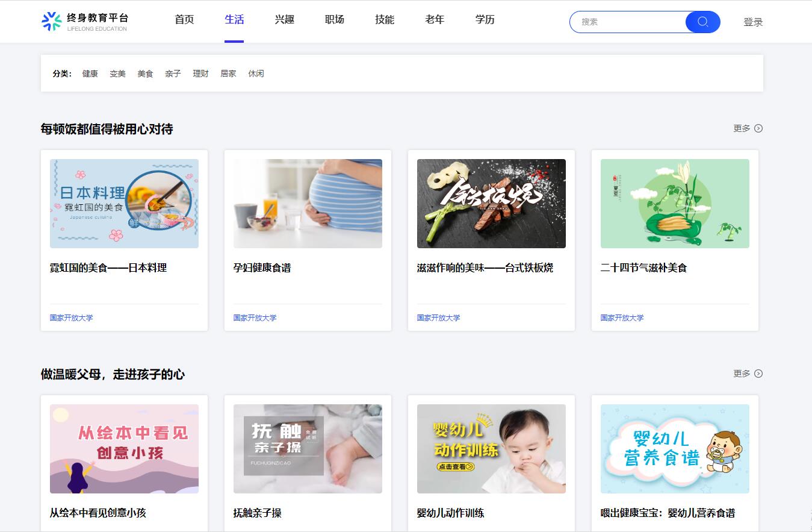Open the 抚触亲子操 course thumbnail
This screenshot has width=812, height=532.
click(308, 449)
